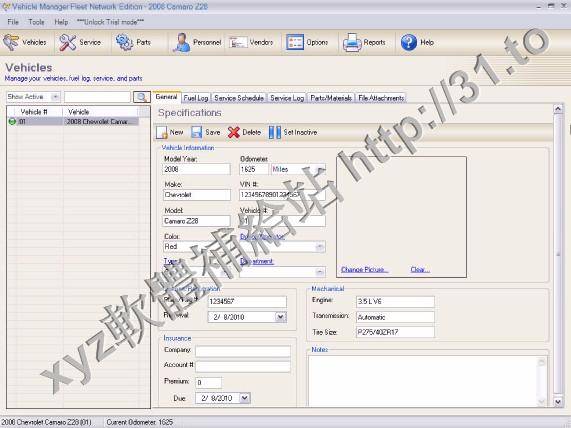Click the Clear picture link
The image size is (571, 428).
pos(420,270)
